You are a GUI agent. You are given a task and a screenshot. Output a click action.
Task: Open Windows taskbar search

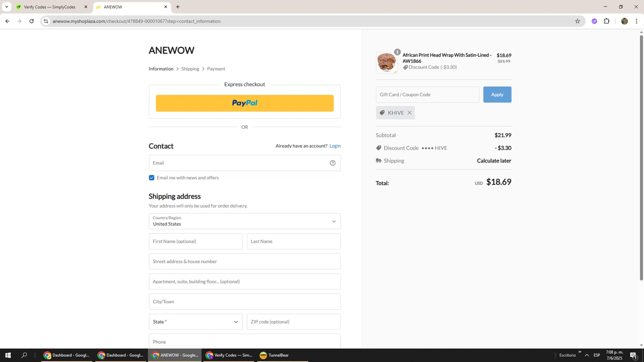tap(24, 355)
